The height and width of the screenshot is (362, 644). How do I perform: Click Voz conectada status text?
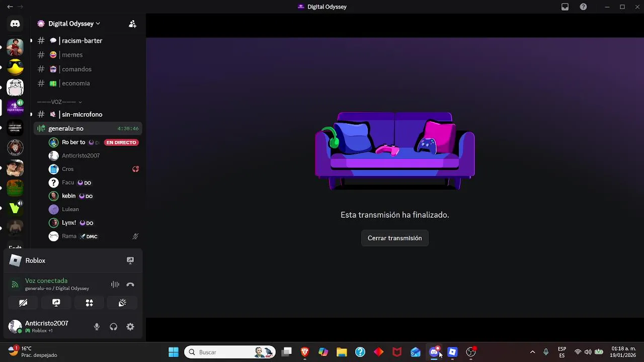pos(46,281)
